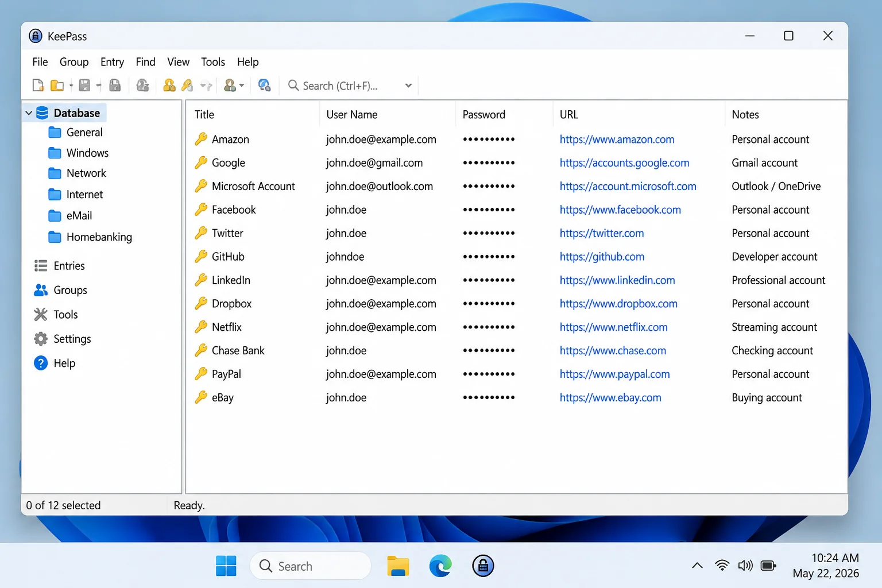Click the john.doe@outlook.com user name
The image size is (882, 588).
pyautogui.click(x=380, y=187)
